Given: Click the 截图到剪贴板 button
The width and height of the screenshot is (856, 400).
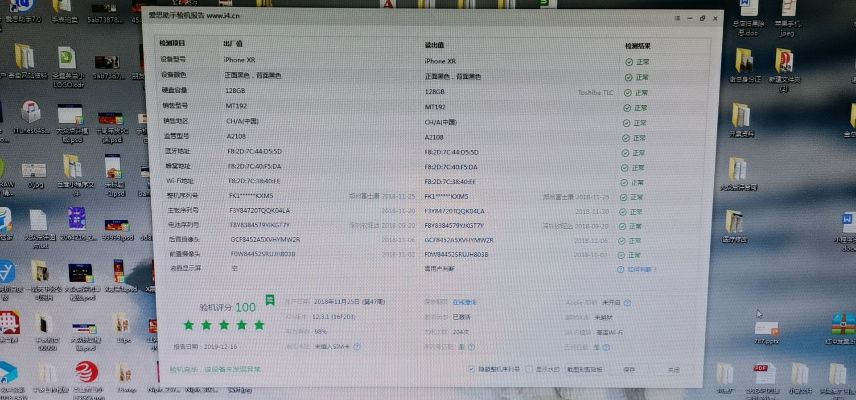Looking at the screenshot, I should [585, 369].
